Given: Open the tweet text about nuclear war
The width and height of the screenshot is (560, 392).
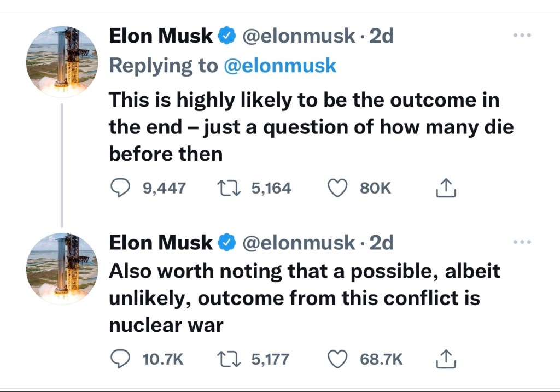Looking at the screenshot, I should (x=304, y=299).
